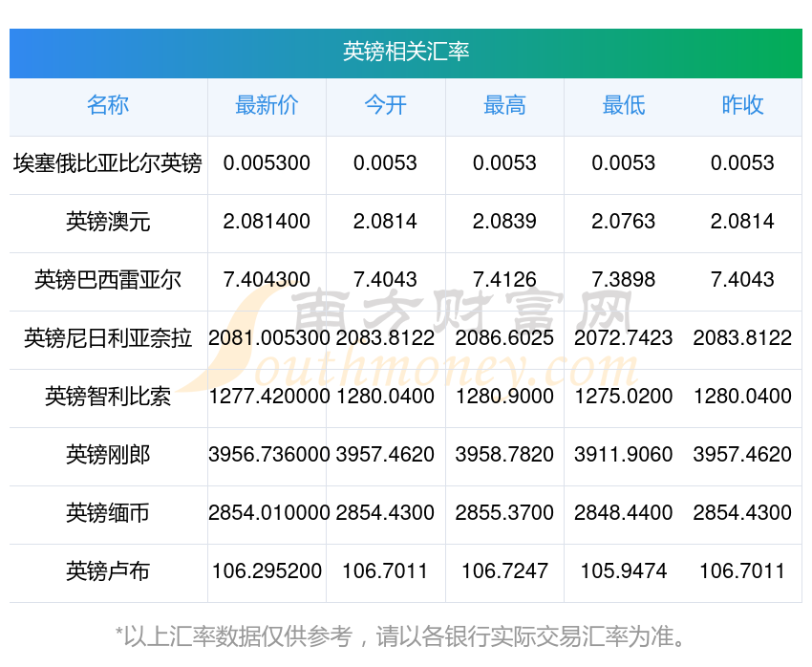The height and width of the screenshot is (667, 812).
Task: Click the 1280.9000 high value
Action: click(x=504, y=397)
